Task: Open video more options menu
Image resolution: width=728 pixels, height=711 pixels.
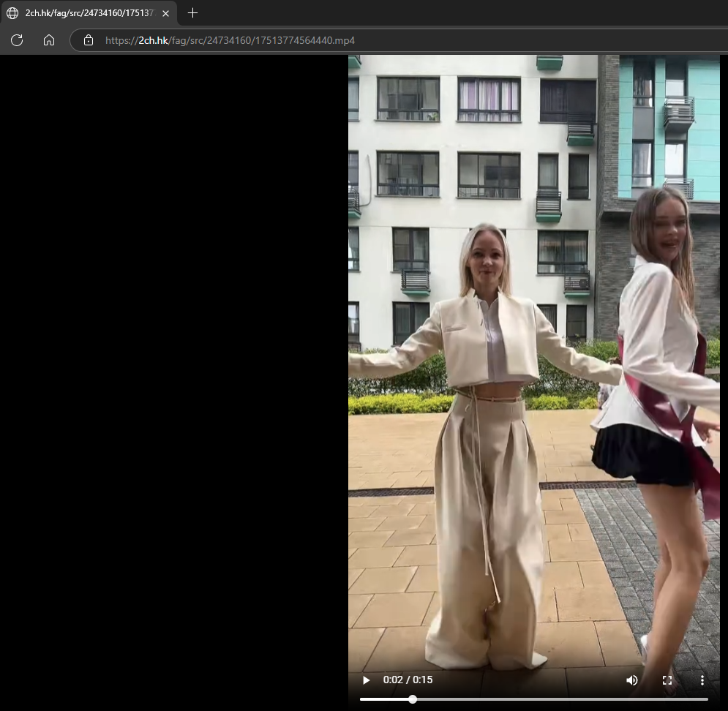Action: click(x=702, y=680)
